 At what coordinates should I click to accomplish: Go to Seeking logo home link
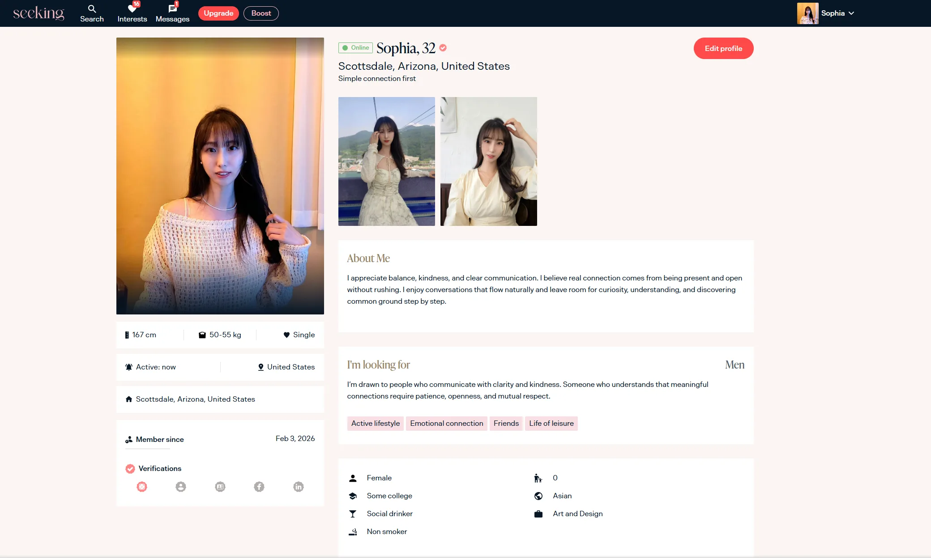[x=38, y=13]
